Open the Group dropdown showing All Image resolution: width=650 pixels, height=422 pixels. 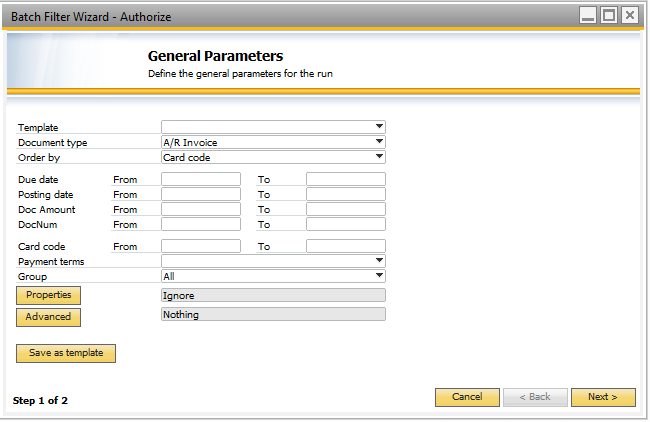click(273, 276)
